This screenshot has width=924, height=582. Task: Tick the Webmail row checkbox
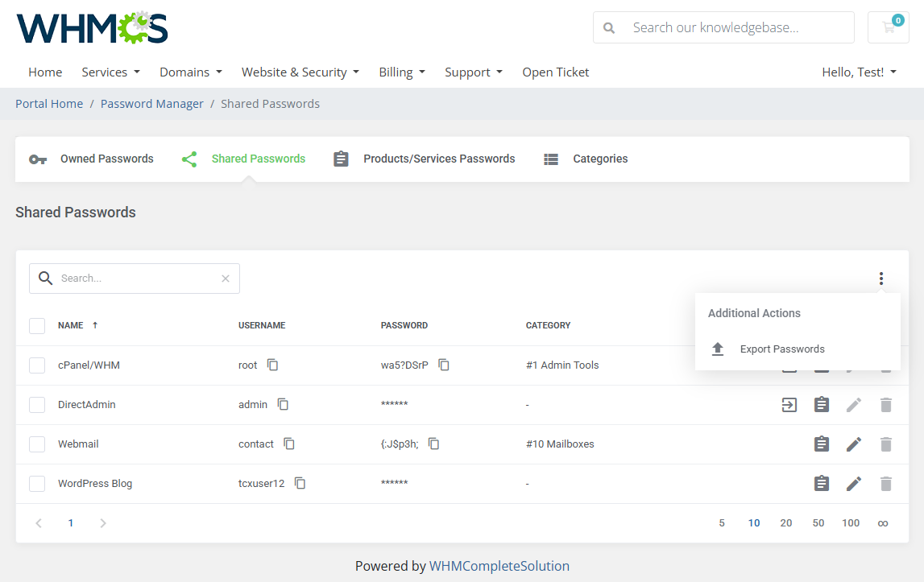(x=37, y=444)
